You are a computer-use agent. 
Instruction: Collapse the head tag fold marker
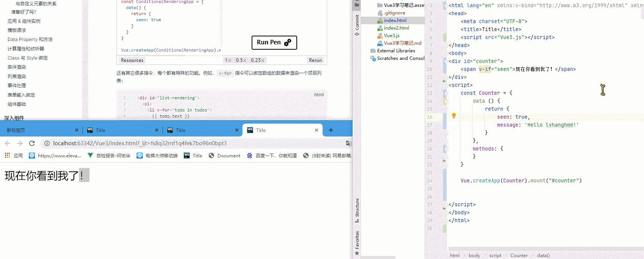click(x=446, y=13)
